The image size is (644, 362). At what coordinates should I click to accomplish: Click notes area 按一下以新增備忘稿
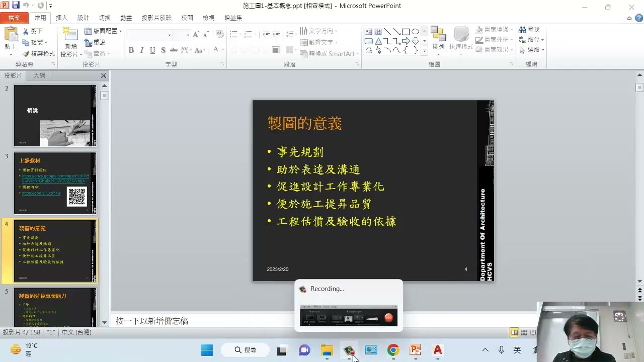(x=152, y=321)
